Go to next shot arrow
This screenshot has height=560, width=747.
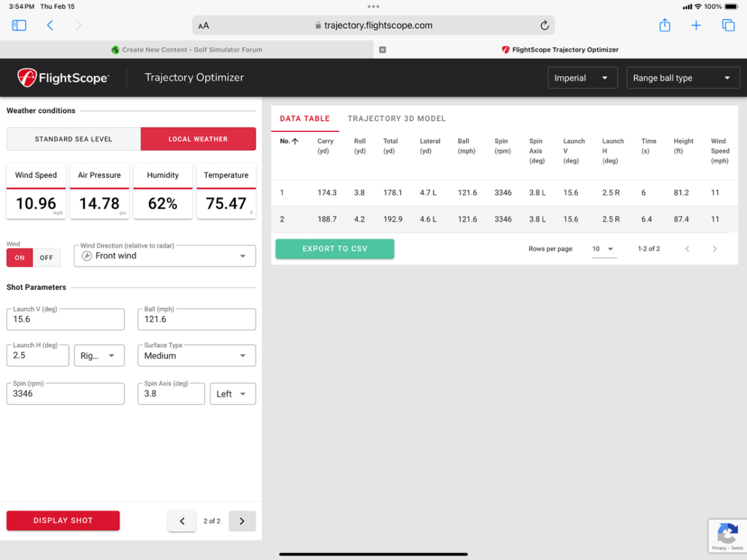pos(242,521)
